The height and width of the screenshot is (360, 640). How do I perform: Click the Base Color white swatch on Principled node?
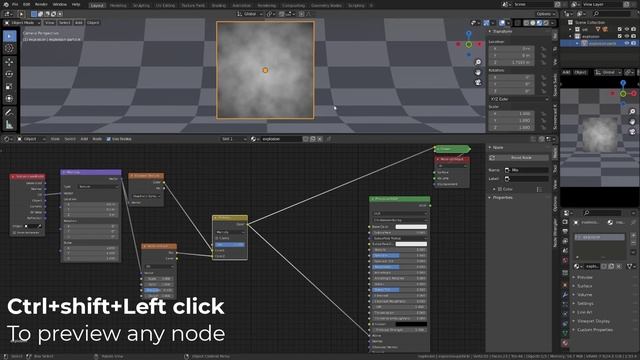(x=411, y=227)
